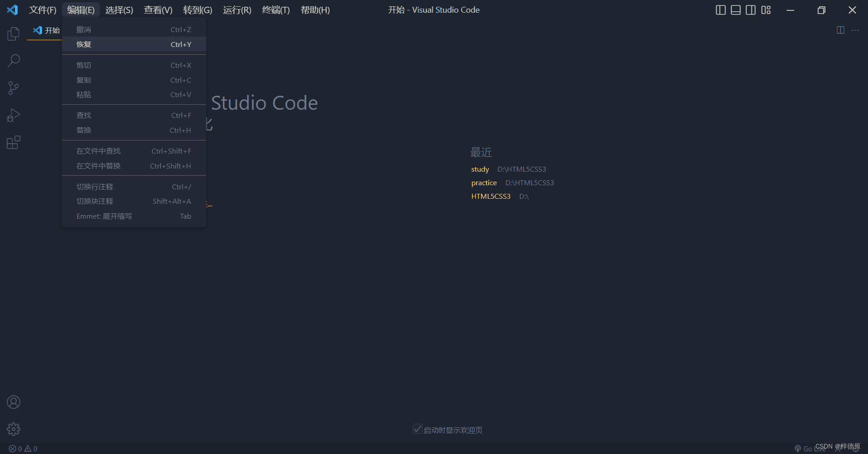The height and width of the screenshot is (454, 868).
Task: Open the 转到(G) menu
Action: (198, 10)
